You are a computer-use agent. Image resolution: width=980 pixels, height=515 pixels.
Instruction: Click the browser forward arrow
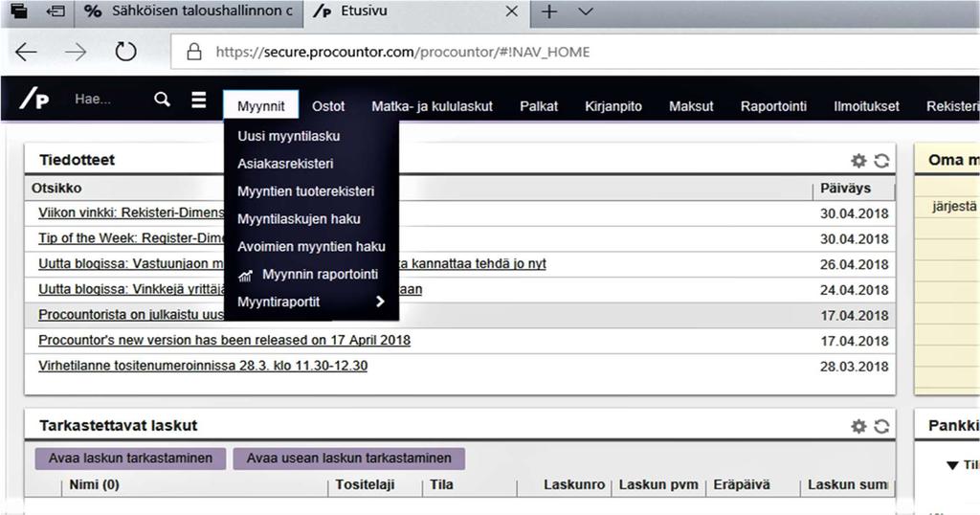76,52
